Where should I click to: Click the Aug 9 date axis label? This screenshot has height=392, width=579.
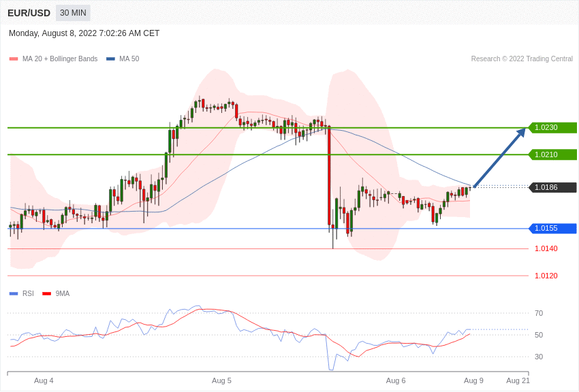(474, 381)
